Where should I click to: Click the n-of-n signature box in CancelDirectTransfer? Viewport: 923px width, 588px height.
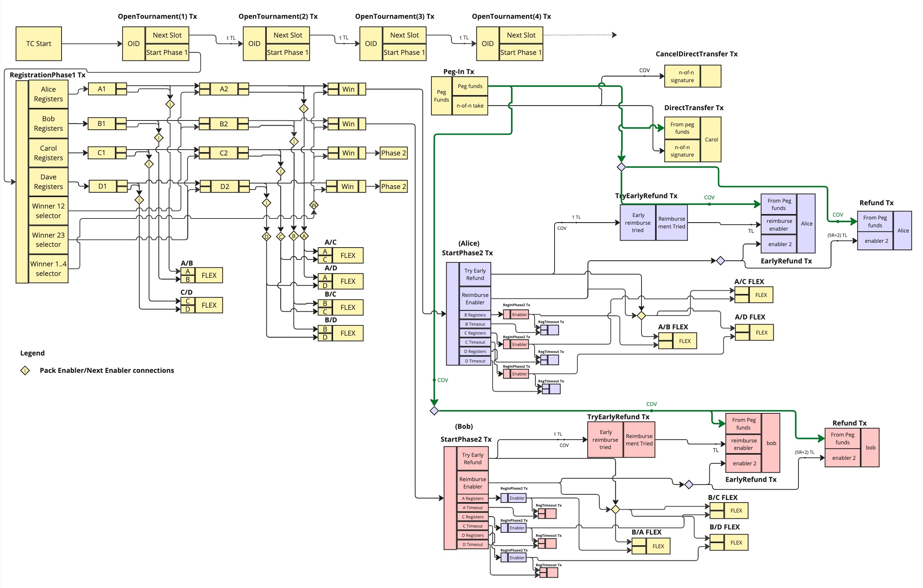coord(682,76)
